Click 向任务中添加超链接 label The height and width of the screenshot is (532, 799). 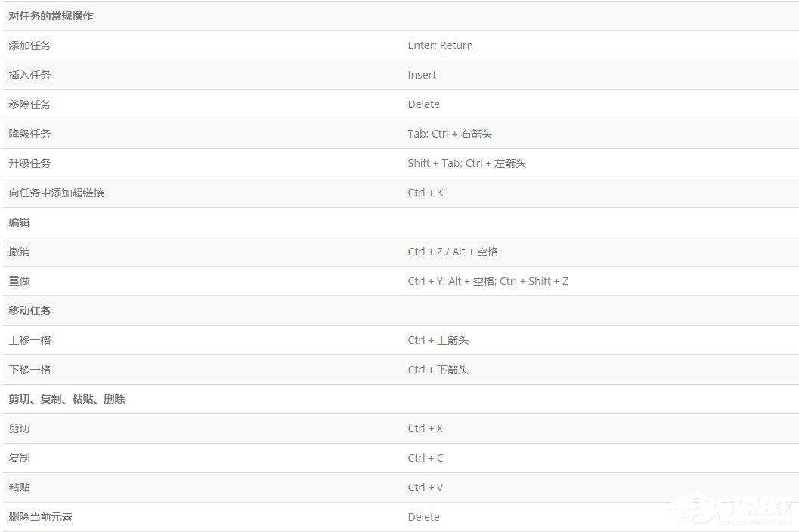(x=57, y=193)
